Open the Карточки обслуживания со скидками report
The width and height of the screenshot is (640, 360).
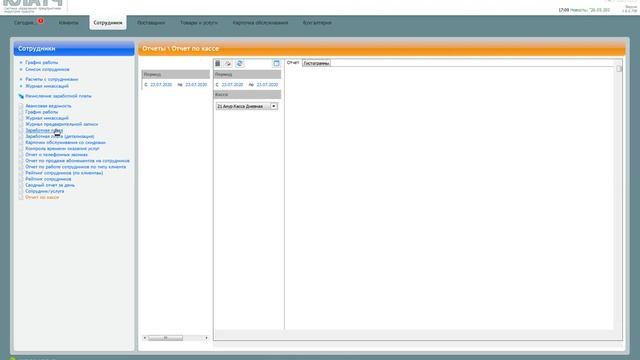coord(65,143)
